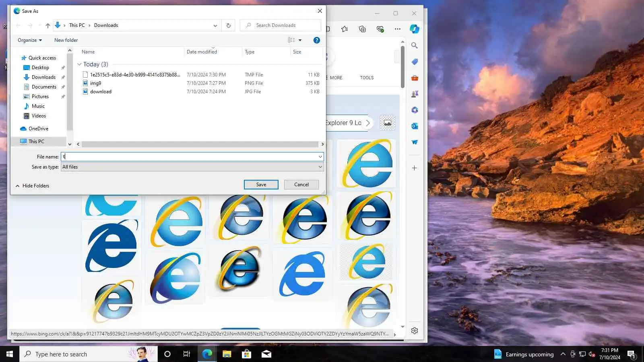The width and height of the screenshot is (644, 362).
Task: Go up one folder level
Action: (48, 25)
